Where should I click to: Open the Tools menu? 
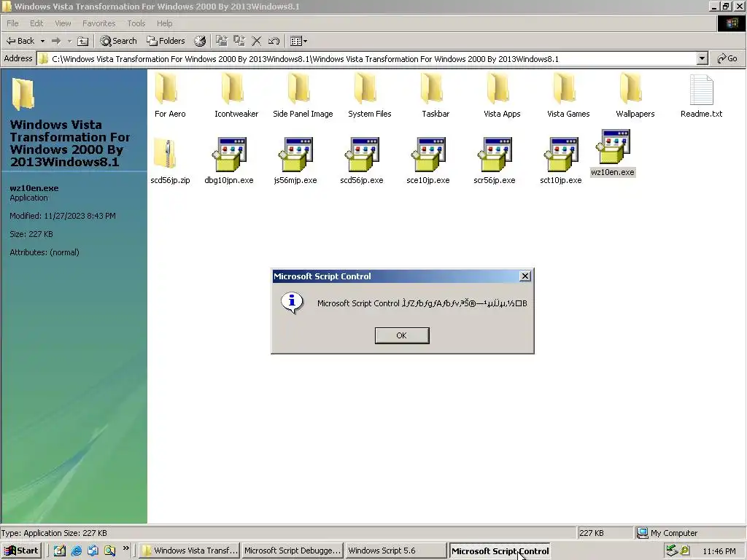point(136,23)
